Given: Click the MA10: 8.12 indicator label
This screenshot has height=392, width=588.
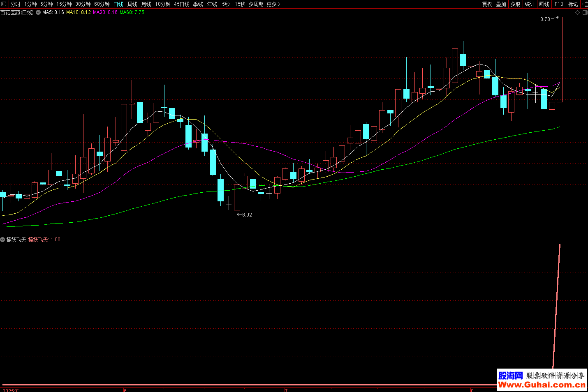Looking at the screenshot, I should pyautogui.click(x=79, y=12).
